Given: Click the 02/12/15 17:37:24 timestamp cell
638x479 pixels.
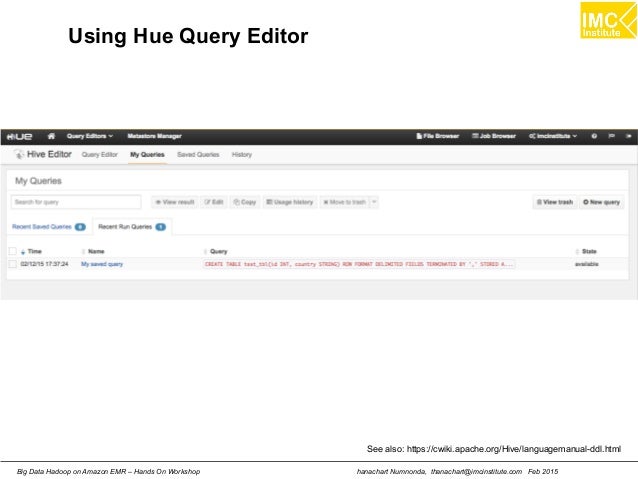Looking at the screenshot, I should click(x=44, y=264).
